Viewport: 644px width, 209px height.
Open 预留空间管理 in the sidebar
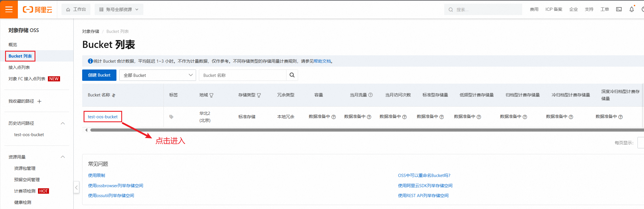[27, 180]
